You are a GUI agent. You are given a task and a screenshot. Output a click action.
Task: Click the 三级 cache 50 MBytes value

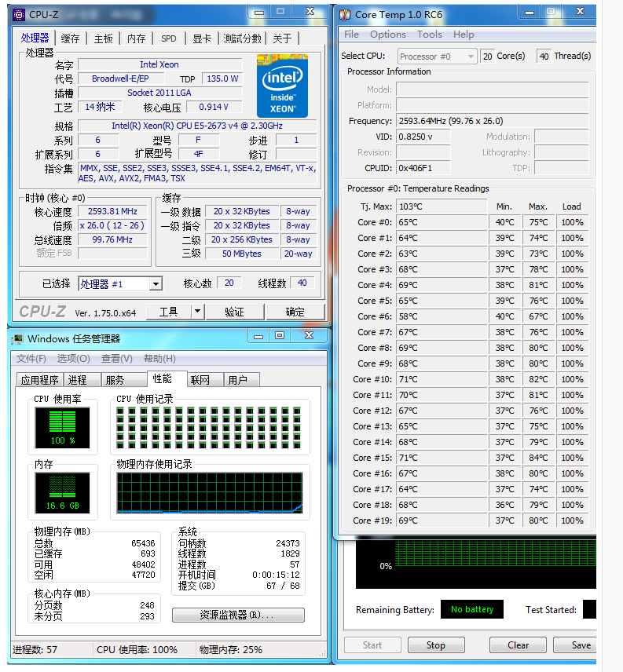point(242,254)
